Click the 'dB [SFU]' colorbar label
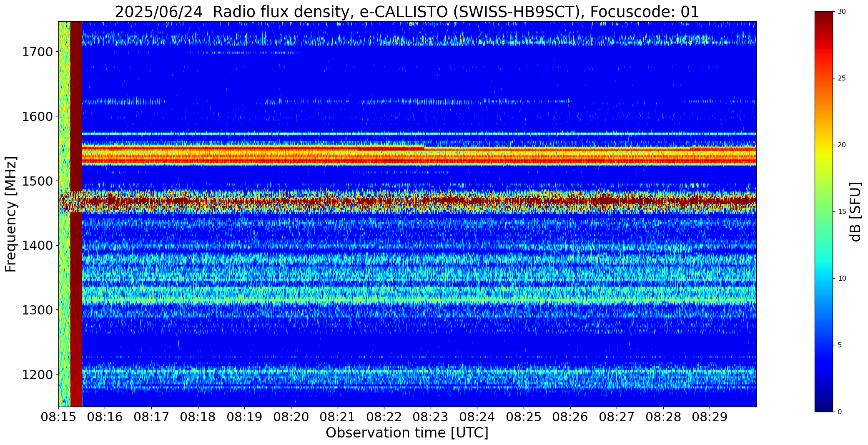The width and height of the screenshot is (868, 445). tap(855, 212)
